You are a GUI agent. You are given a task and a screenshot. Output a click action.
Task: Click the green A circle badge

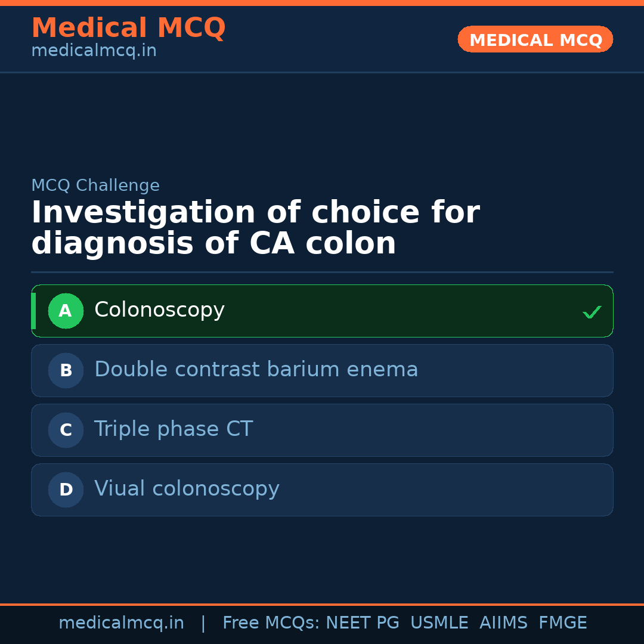tap(66, 311)
